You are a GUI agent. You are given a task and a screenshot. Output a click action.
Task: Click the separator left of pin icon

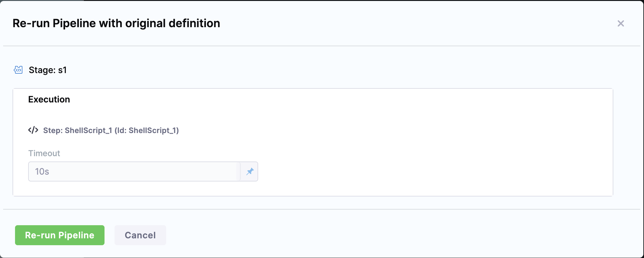coord(240,171)
